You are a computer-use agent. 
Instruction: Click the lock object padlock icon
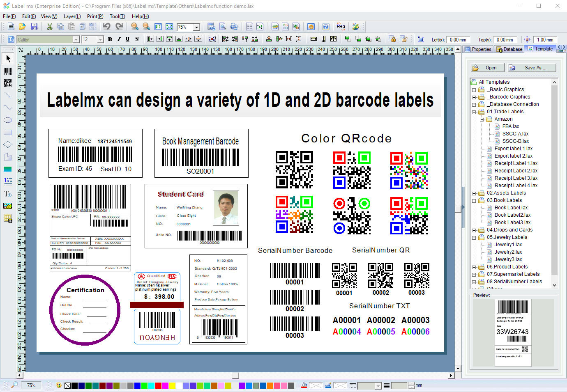tap(392, 39)
